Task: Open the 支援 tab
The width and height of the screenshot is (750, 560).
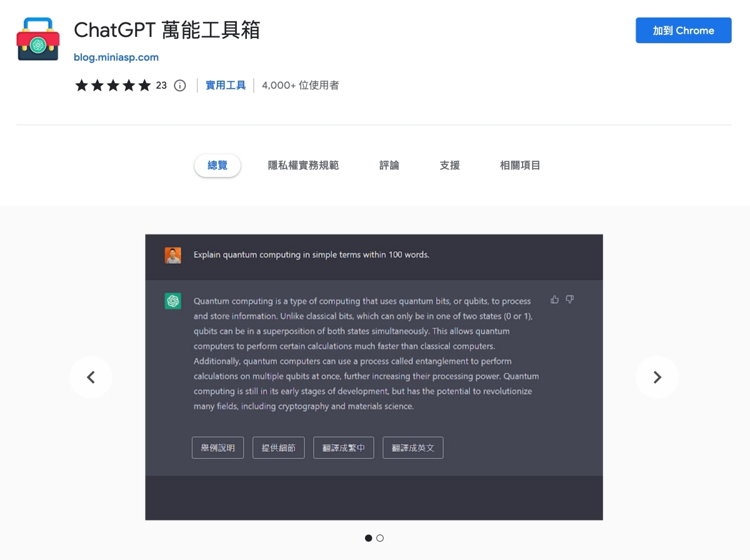Action: pyautogui.click(x=450, y=166)
